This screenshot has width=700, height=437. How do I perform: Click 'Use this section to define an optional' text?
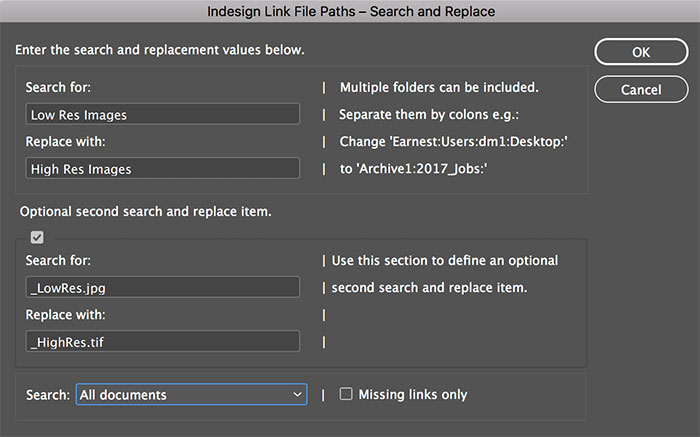(x=445, y=260)
